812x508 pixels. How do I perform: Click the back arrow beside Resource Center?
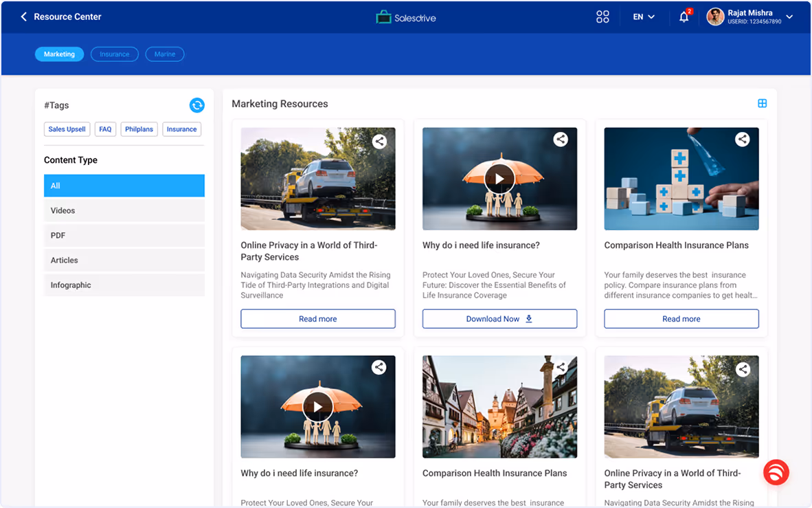tap(23, 16)
